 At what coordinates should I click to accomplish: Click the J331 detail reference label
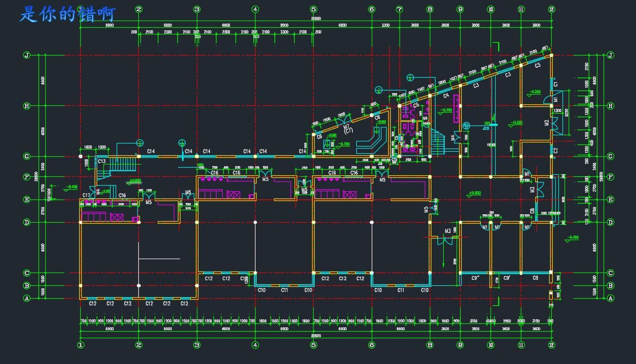coord(486,129)
